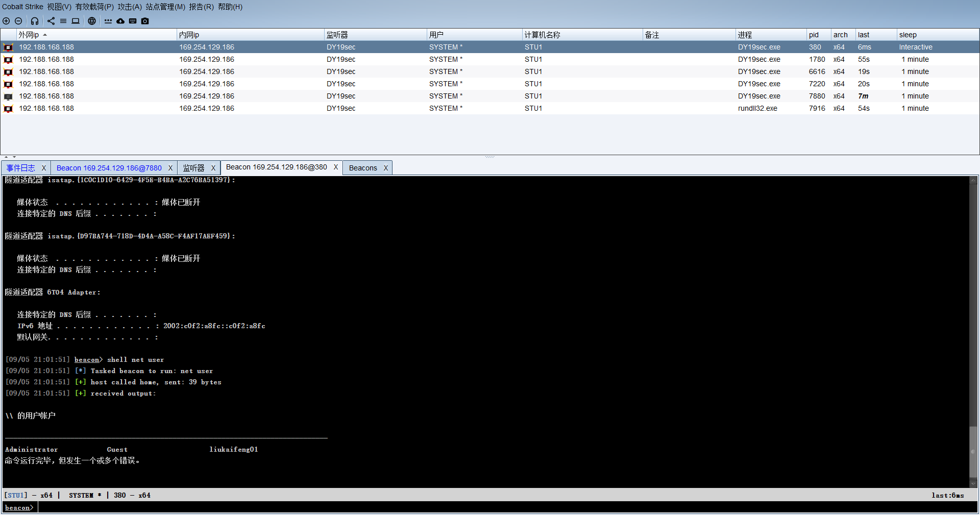Image resolution: width=980 pixels, height=515 pixels.
Task: Open credentials view password-dots icon
Action: [x=108, y=21]
